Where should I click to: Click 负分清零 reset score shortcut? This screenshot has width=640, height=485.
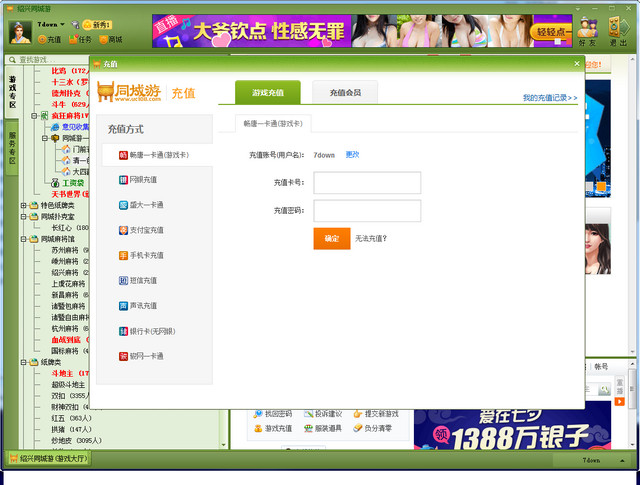pyautogui.click(x=373, y=428)
